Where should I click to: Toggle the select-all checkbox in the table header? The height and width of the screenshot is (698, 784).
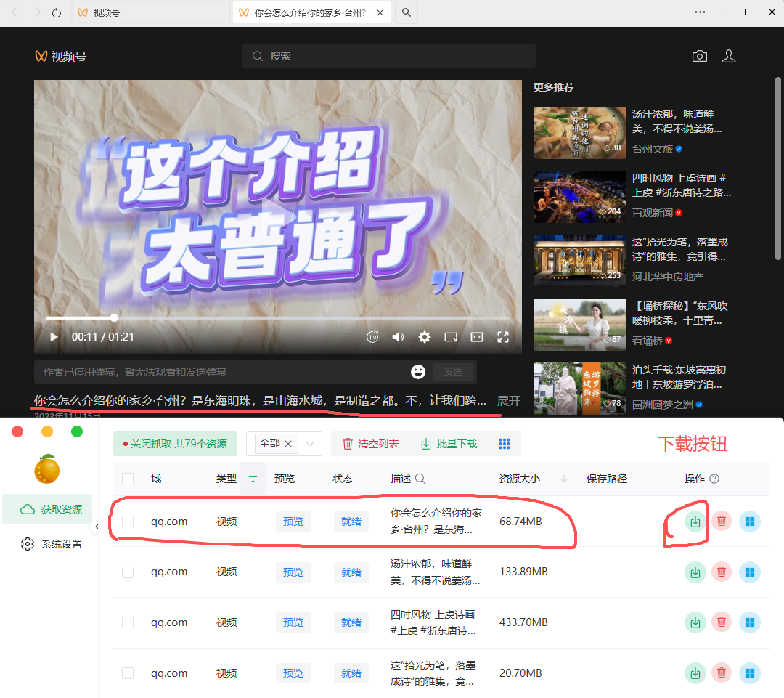point(128,479)
